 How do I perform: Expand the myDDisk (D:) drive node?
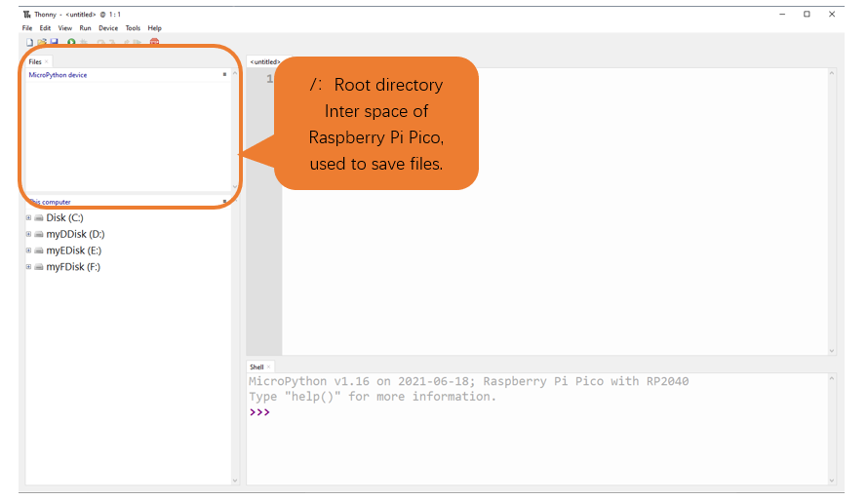pos(29,234)
